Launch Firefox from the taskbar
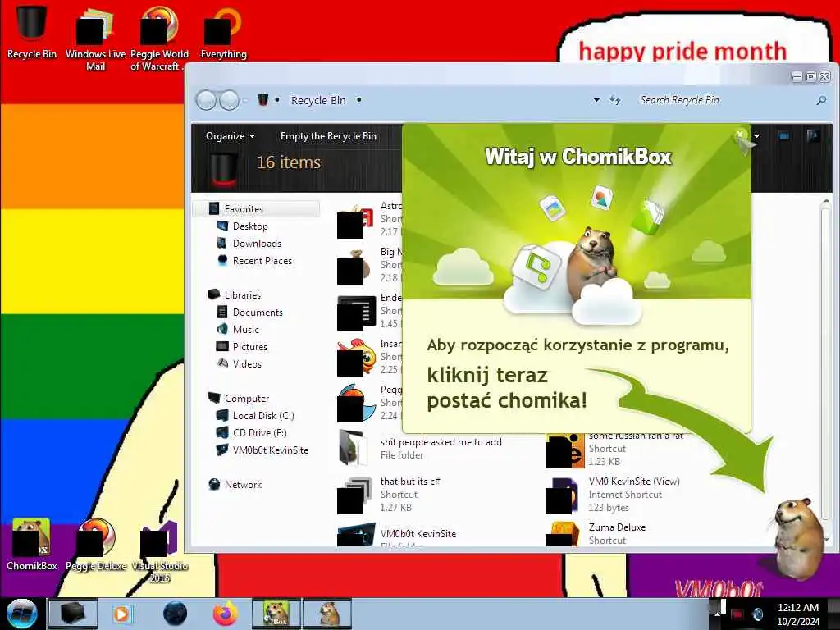Screen dimensions: 840x630 [226, 614]
